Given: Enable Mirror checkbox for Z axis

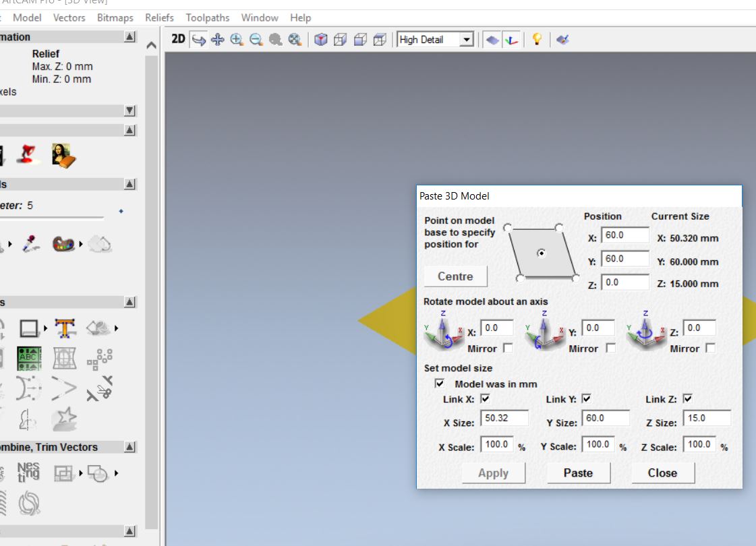Looking at the screenshot, I should tap(710, 348).
